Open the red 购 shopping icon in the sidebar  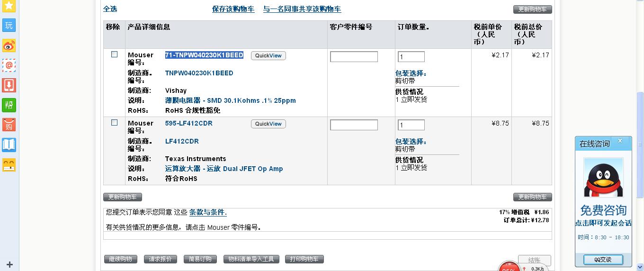pyautogui.click(x=9, y=125)
